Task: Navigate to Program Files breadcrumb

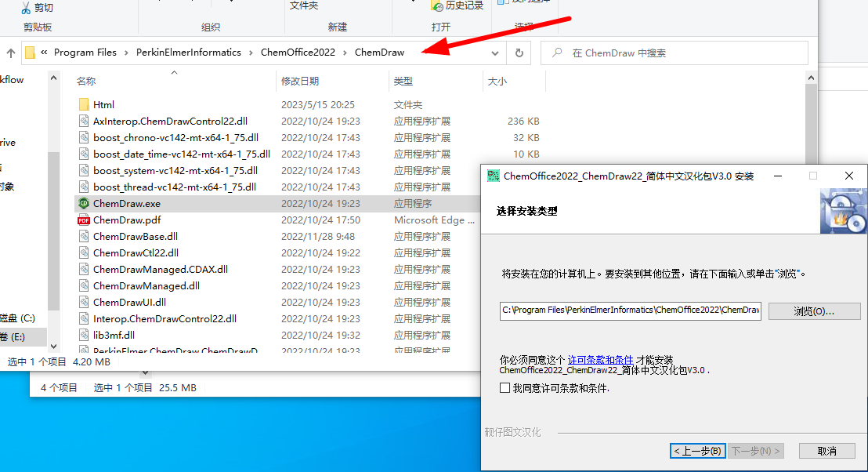Action: 85,52
